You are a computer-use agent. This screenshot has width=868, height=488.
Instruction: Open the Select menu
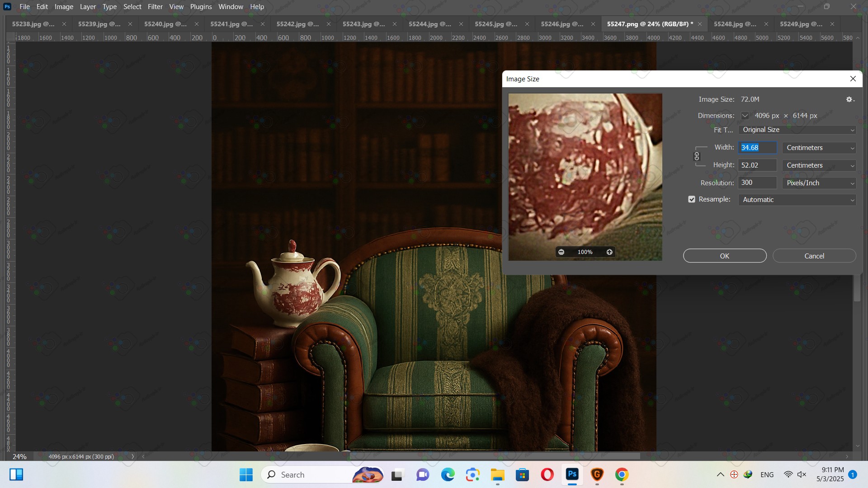pos(132,7)
